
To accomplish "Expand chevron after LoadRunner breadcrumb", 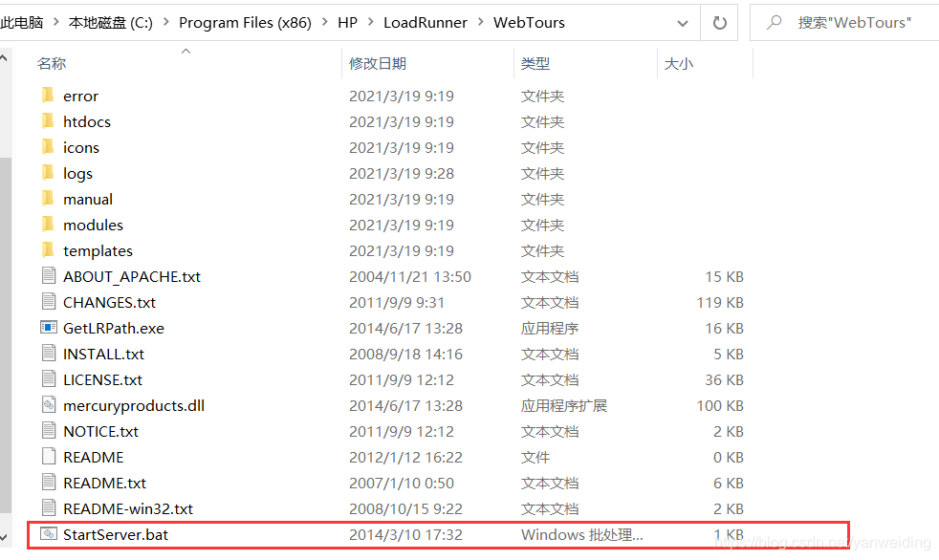I will 480,22.
